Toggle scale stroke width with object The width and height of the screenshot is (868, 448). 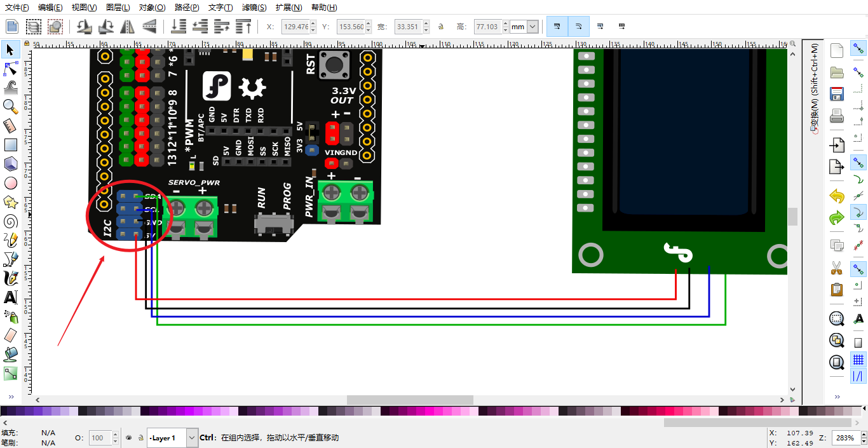[x=557, y=27]
